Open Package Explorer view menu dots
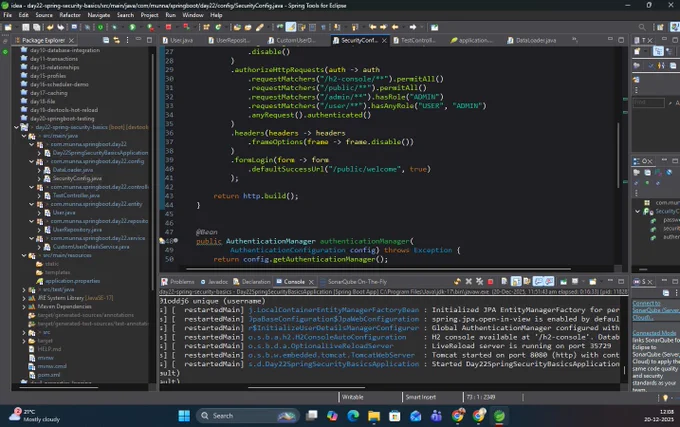 point(127,40)
